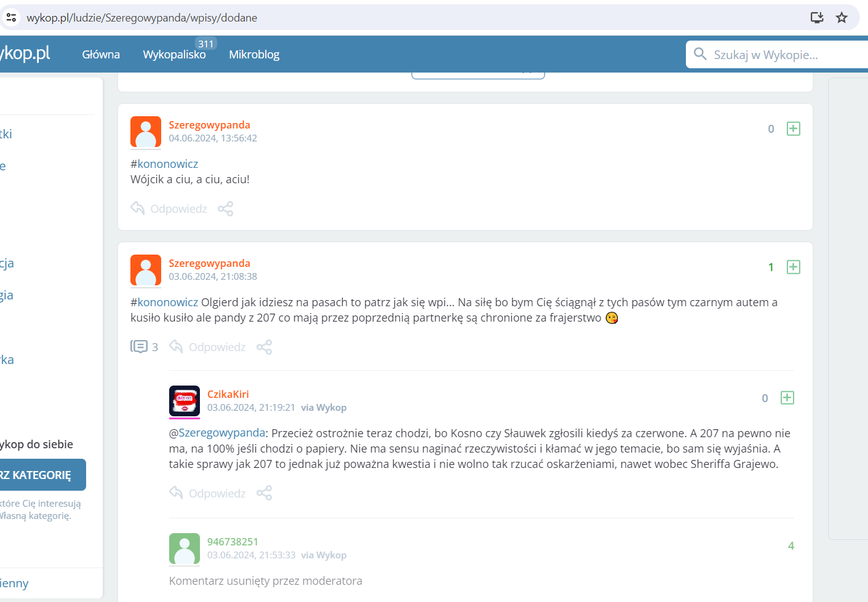Click the site info icon in address bar
Image resolution: width=868 pixels, height=602 pixels.
pos(11,17)
